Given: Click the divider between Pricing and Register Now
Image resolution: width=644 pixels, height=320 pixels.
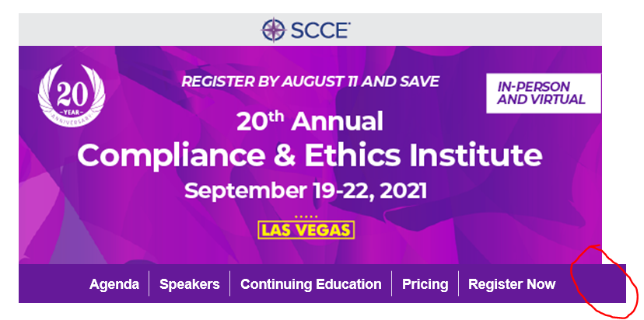Looking at the screenshot, I should click(x=458, y=283).
